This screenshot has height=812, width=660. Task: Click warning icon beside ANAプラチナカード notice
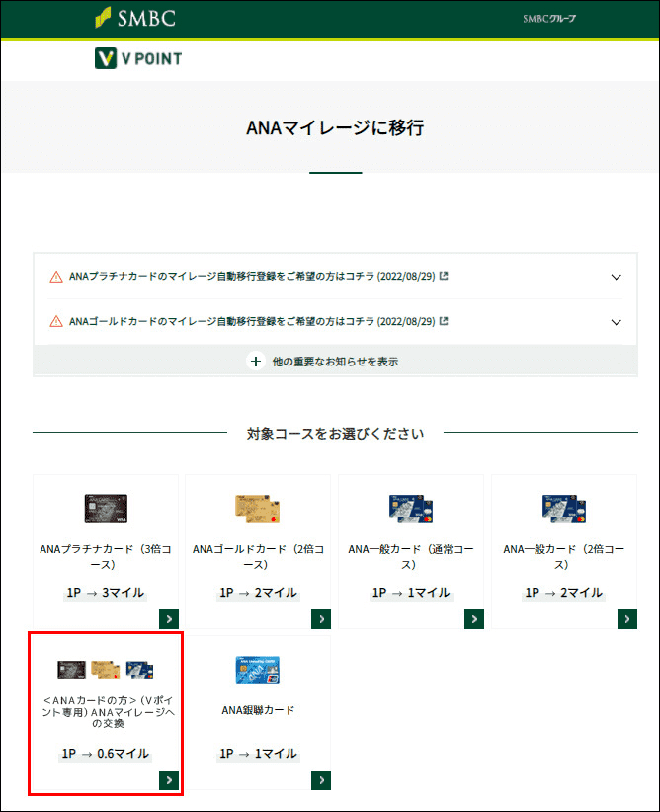click(56, 277)
